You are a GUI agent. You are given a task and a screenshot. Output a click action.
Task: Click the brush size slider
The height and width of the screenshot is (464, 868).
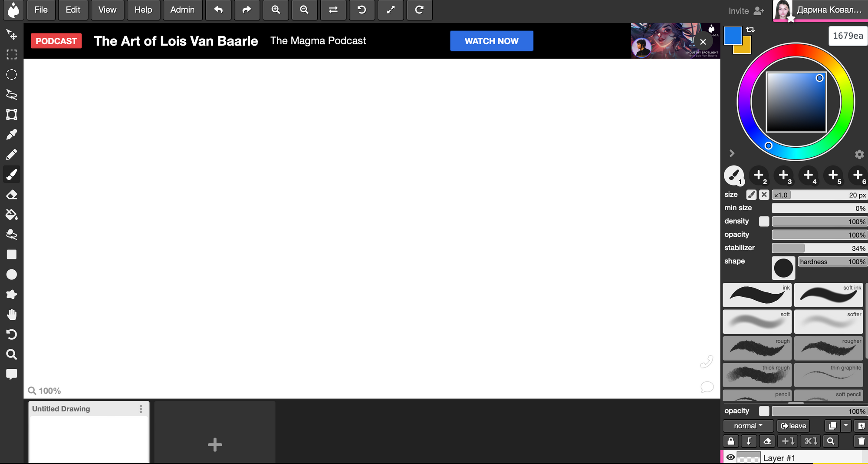point(819,195)
